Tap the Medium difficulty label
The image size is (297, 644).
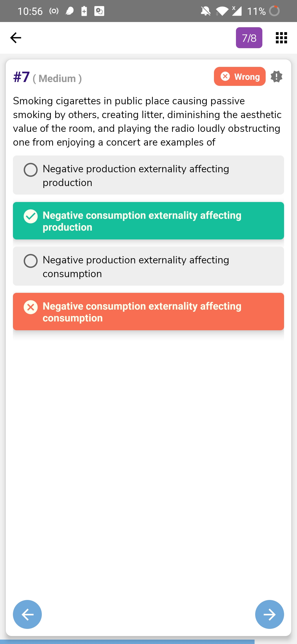click(x=57, y=79)
